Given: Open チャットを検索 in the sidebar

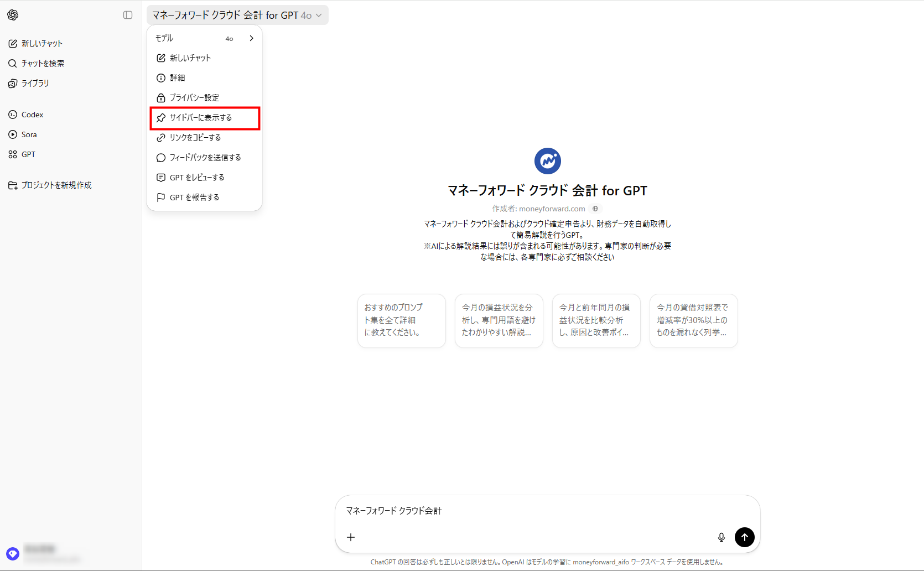Looking at the screenshot, I should tap(71, 63).
